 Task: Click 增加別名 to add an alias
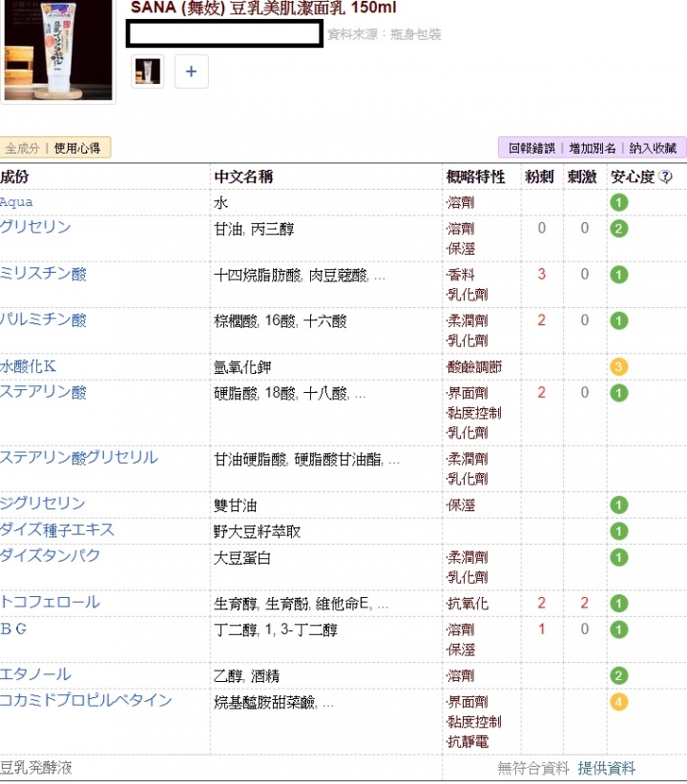(593, 148)
